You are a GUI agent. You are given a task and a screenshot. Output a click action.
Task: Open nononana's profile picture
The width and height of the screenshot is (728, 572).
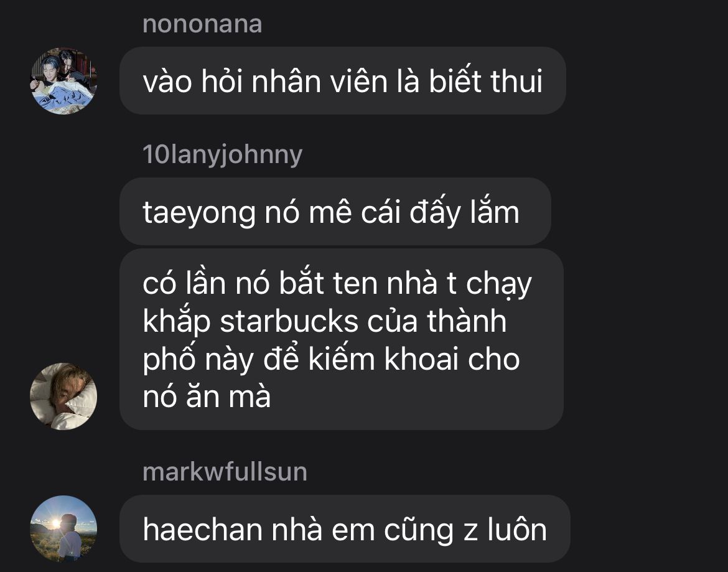pyautogui.click(x=63, y=81)
